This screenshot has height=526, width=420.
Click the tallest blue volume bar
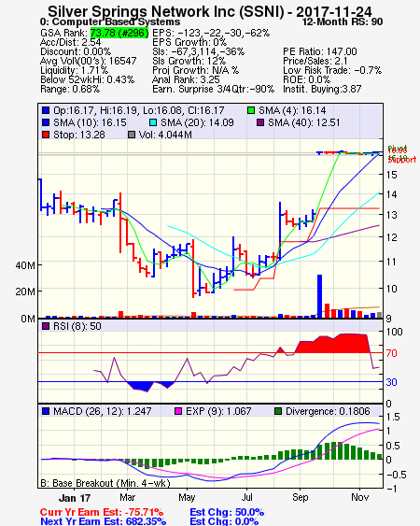[x=319, y=296]
